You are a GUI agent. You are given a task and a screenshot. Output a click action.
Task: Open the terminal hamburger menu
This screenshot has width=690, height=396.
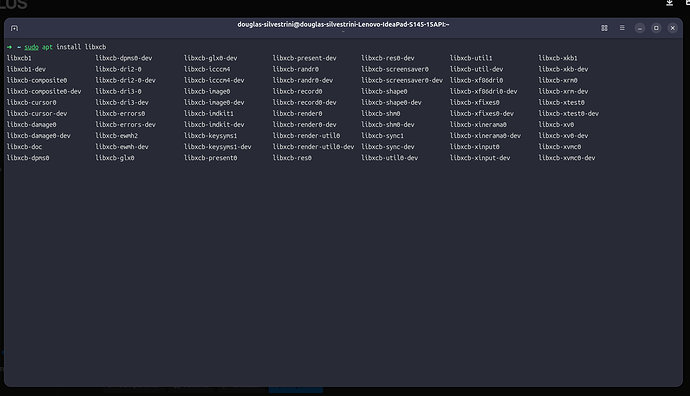click(622, 28)
